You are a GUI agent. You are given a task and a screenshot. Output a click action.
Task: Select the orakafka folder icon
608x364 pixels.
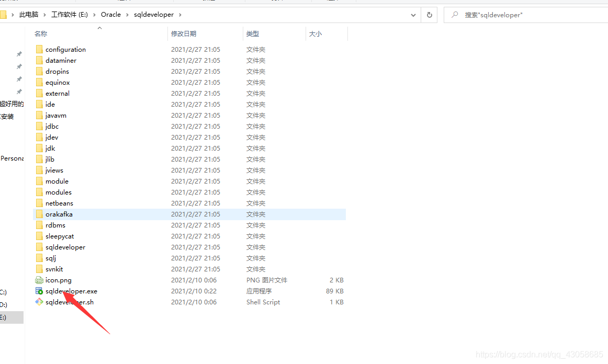pos(39,214)
